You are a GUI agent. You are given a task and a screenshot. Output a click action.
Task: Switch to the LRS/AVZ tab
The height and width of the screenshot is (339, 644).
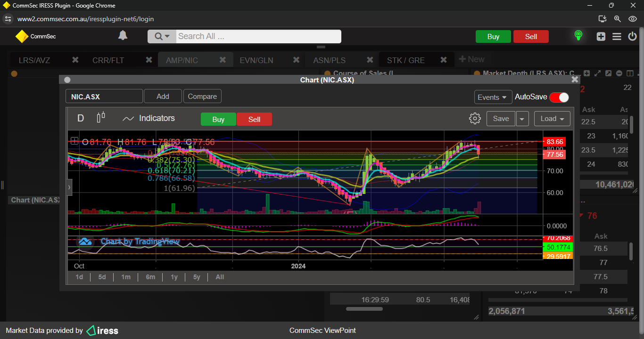pos(34,60)
